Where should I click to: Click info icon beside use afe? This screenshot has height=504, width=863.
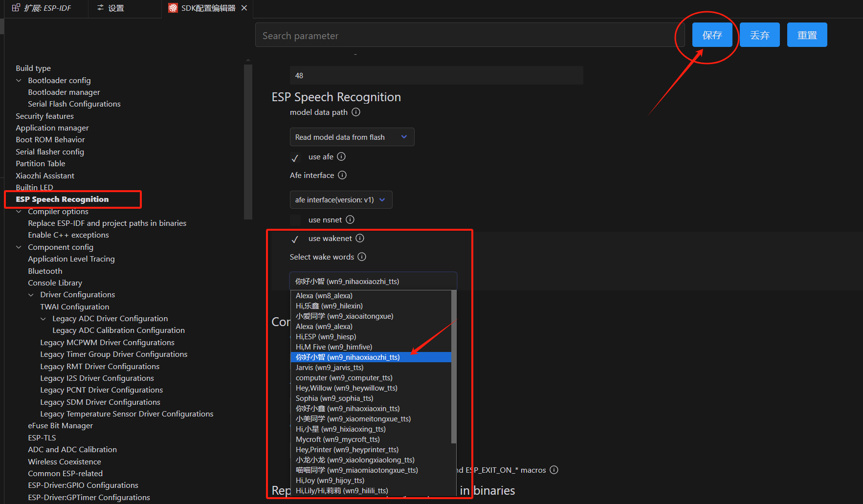tap(341, 157)
